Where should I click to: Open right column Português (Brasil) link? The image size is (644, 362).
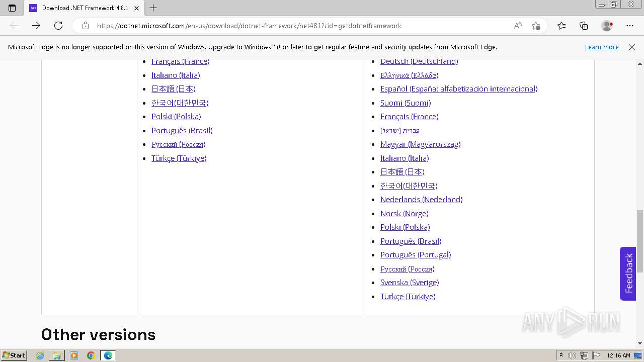click(411, 241)
